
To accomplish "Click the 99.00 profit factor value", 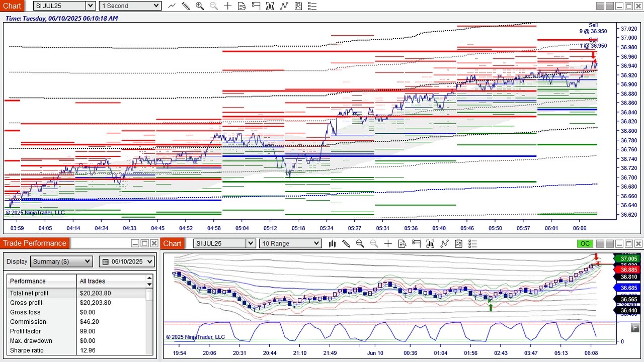I will pos(88,331).
